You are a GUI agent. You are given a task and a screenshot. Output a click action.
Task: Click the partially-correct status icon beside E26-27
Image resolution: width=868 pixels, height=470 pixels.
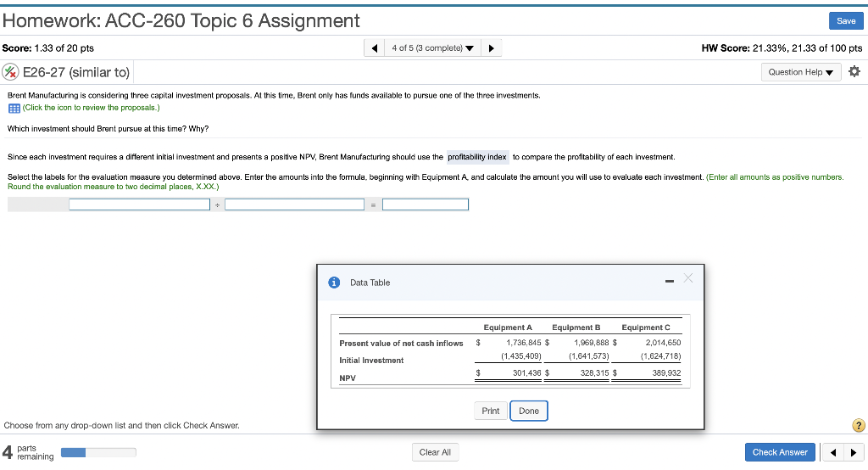(x=10, y=72)
